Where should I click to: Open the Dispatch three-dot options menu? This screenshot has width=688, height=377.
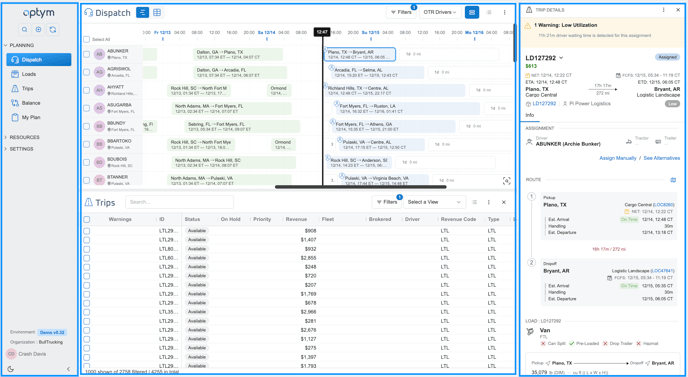[x=505, y=12]
